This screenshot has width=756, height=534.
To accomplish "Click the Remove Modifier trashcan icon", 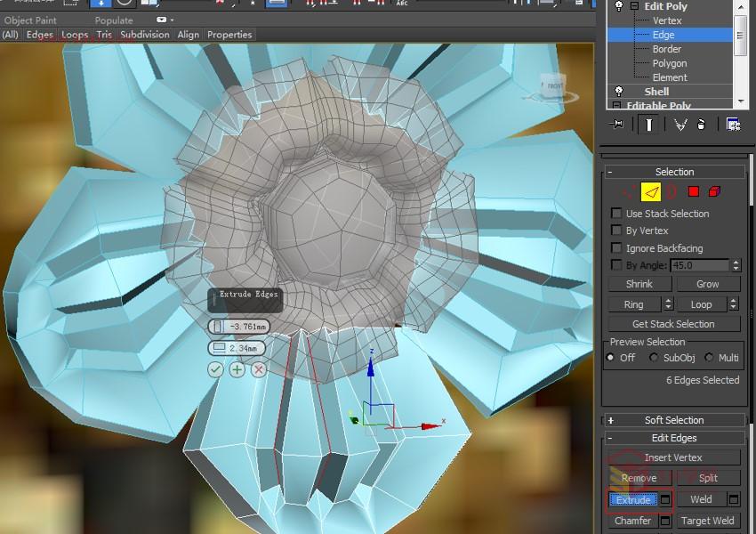I will pyautogui.click(x=701, y=125).
